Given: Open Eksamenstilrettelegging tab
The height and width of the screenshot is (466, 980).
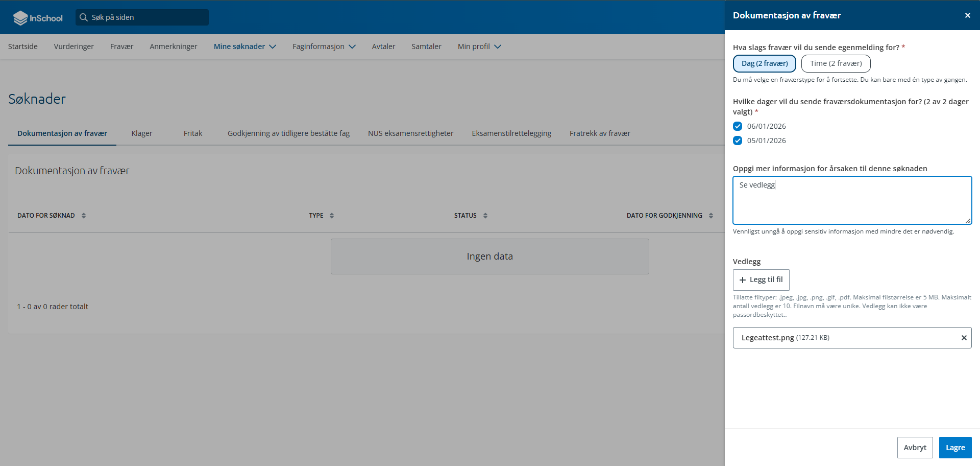Looking at the screenshot, I should pos(511,133).
